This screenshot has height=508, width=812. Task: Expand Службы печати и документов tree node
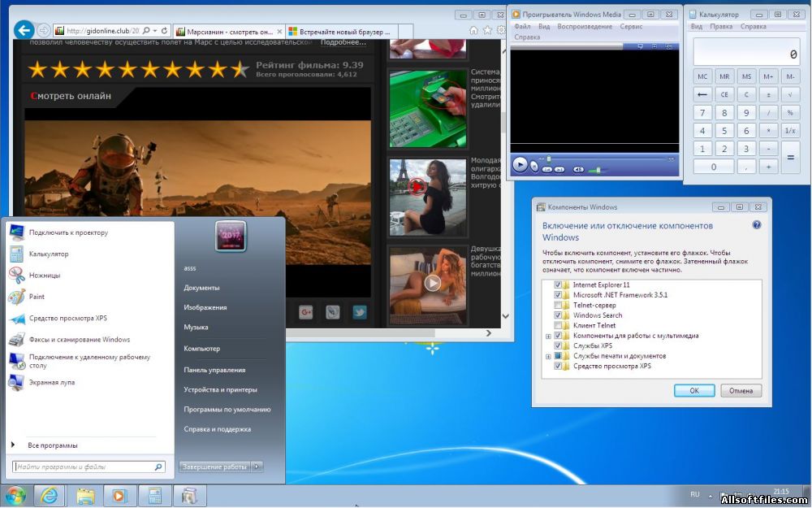548,356
